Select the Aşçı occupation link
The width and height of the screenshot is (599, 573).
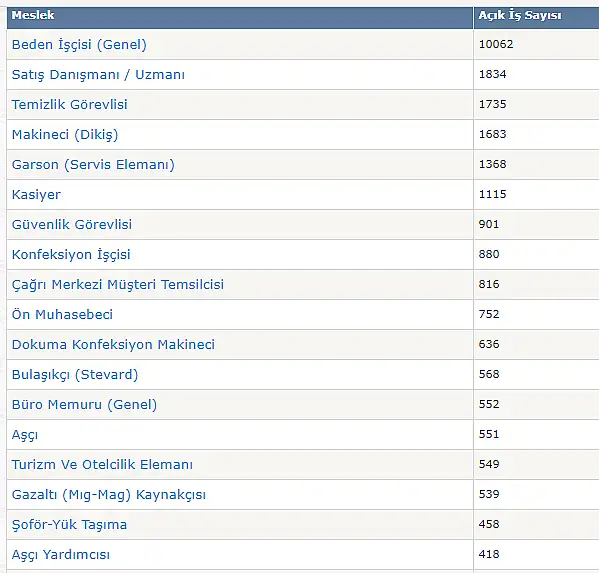[25, 435]
